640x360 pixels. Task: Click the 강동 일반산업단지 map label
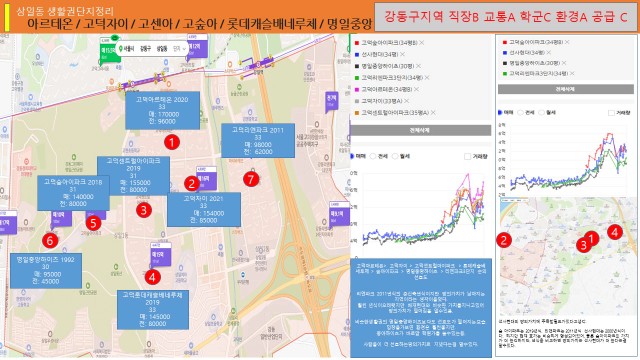(x=271, y=333)
